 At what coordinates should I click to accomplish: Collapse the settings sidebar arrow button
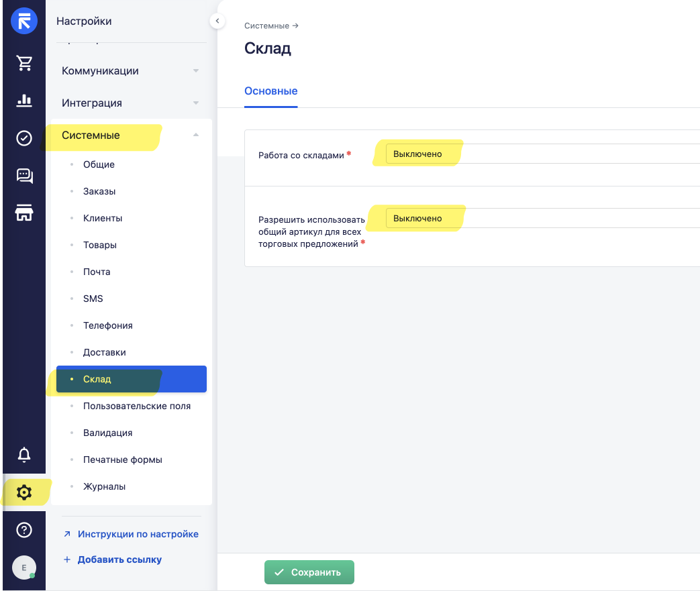pyautogui.click(x=217, y=21)
